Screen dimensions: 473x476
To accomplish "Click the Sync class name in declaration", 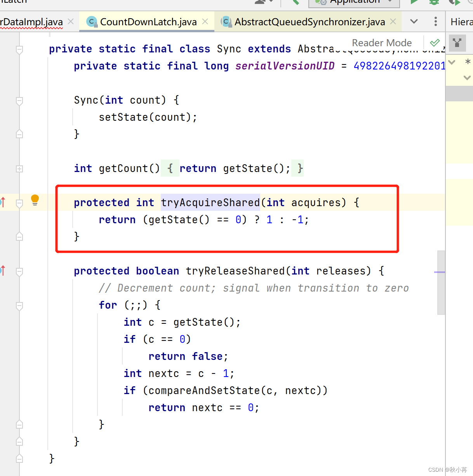I will [229, 49].
